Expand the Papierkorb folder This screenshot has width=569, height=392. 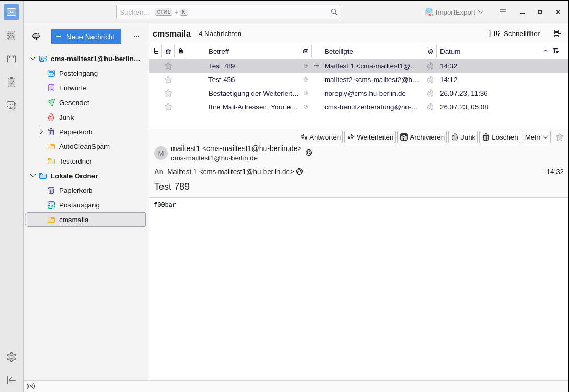(x=41, y=132)
